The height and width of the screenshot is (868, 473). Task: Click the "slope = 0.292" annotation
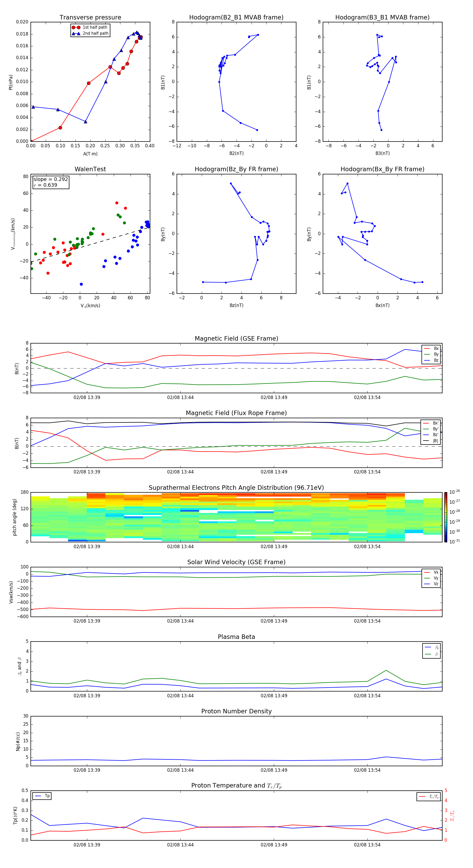coord(51,179)
